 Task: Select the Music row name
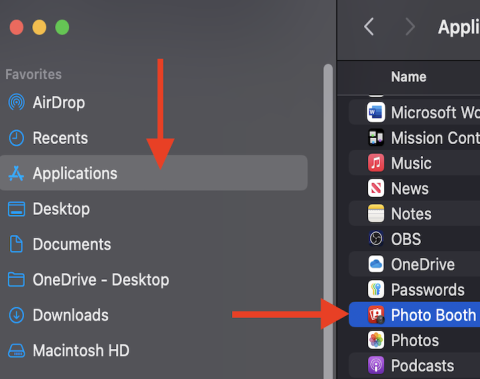411,163
